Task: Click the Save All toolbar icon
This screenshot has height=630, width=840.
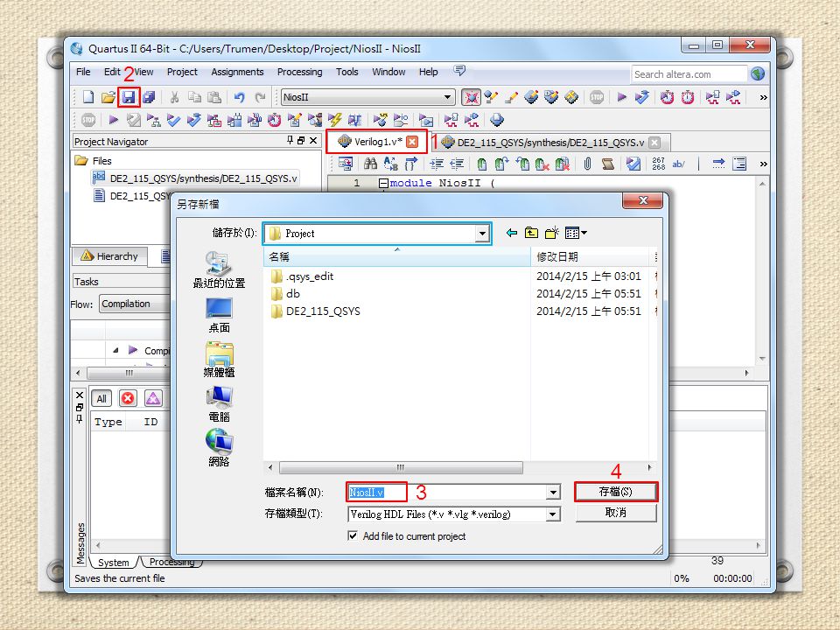Action: coord(149,97)
